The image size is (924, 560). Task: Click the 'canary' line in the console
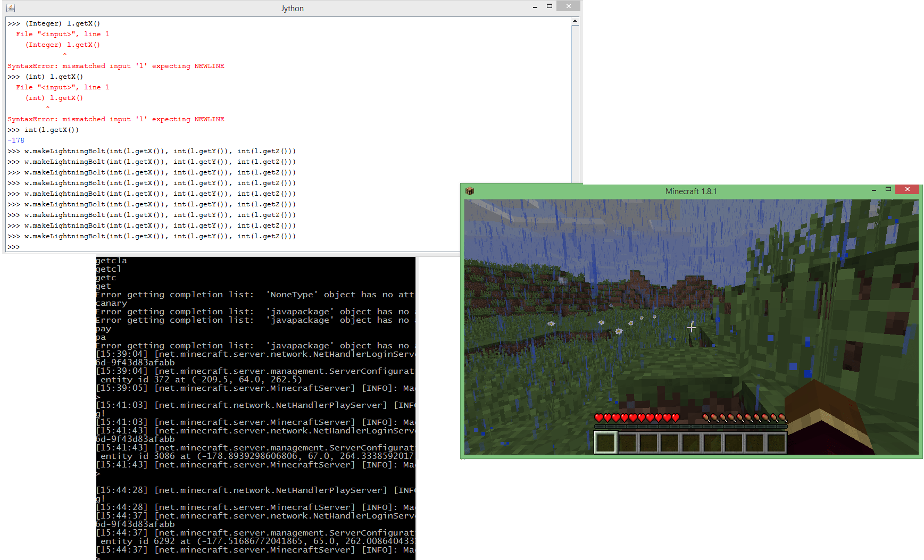pos(112,303)
